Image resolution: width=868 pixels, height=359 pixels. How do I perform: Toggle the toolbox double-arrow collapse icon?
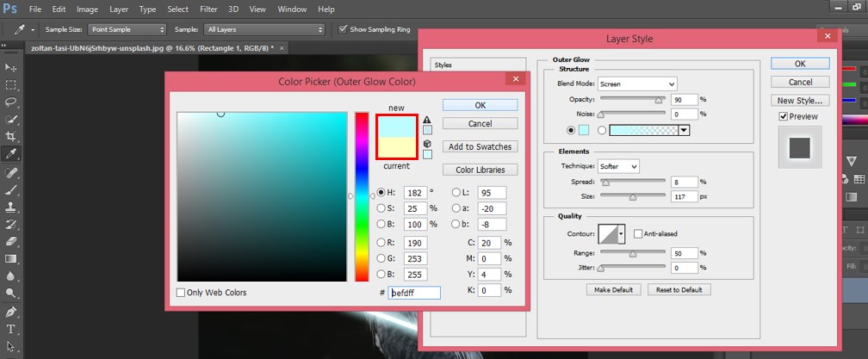3,46
